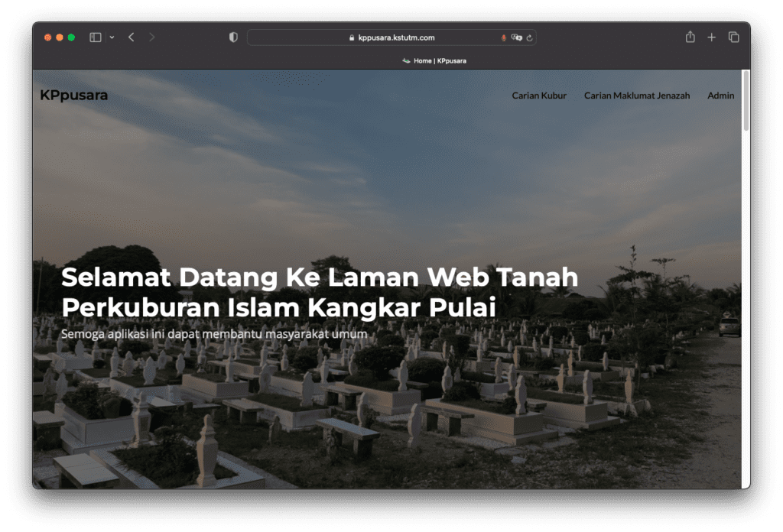
Task: Open the Carian Kubur menu item
Action: [538, 95]
